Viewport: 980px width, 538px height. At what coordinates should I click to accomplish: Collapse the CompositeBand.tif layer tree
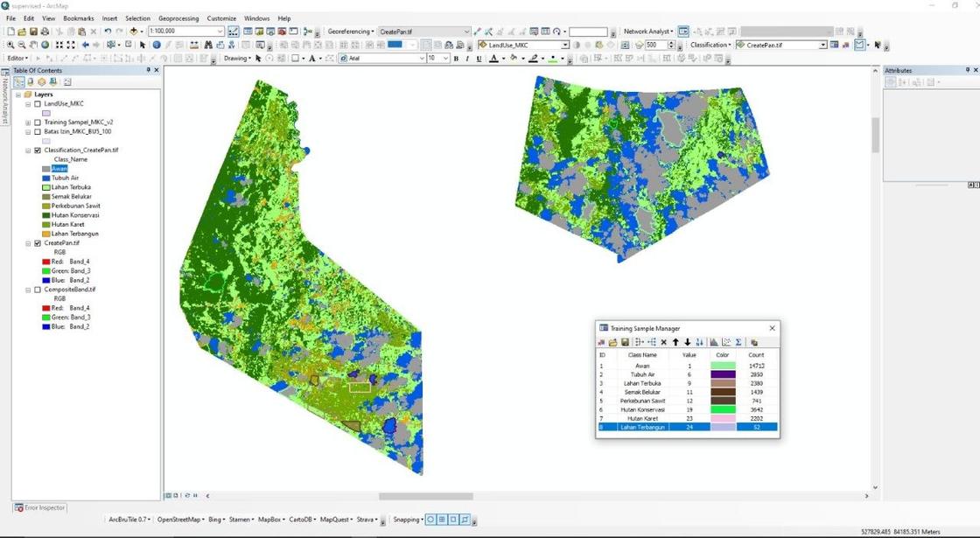pyautogui.click(x=28, y=290)
